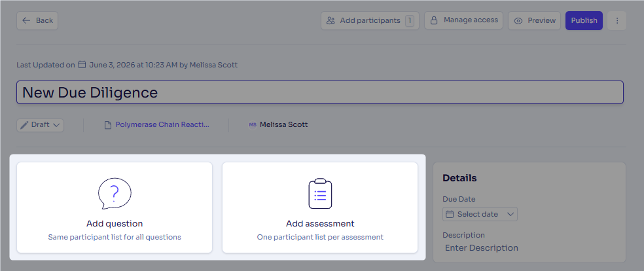Click the eye icon in Preview
The width and height of the screenshot is (644, 271).
[518, 21]
